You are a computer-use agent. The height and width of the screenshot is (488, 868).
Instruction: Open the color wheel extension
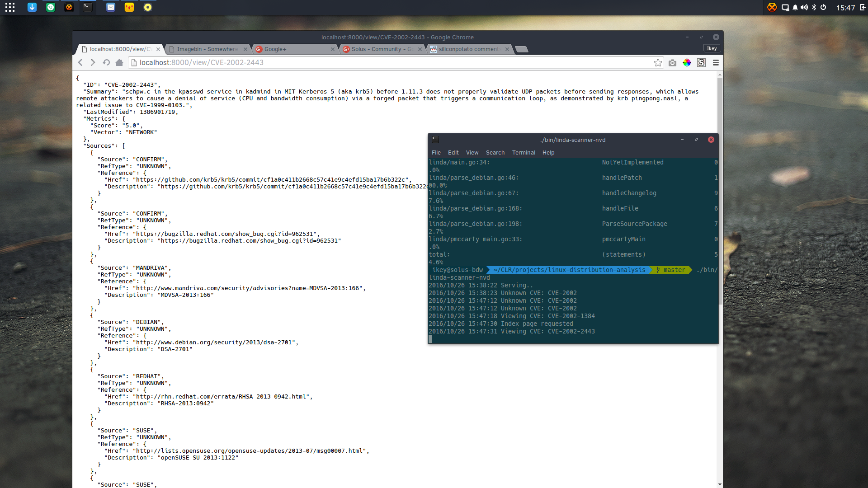[x=687, y=63]
